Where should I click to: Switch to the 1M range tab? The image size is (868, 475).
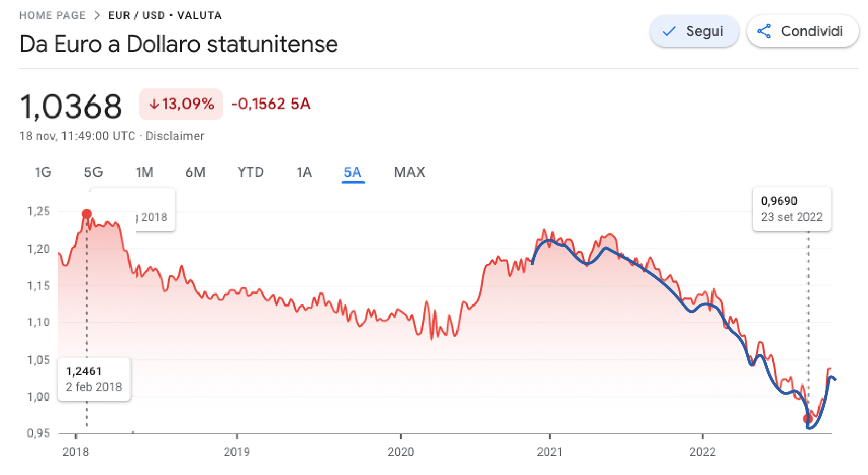144,172
